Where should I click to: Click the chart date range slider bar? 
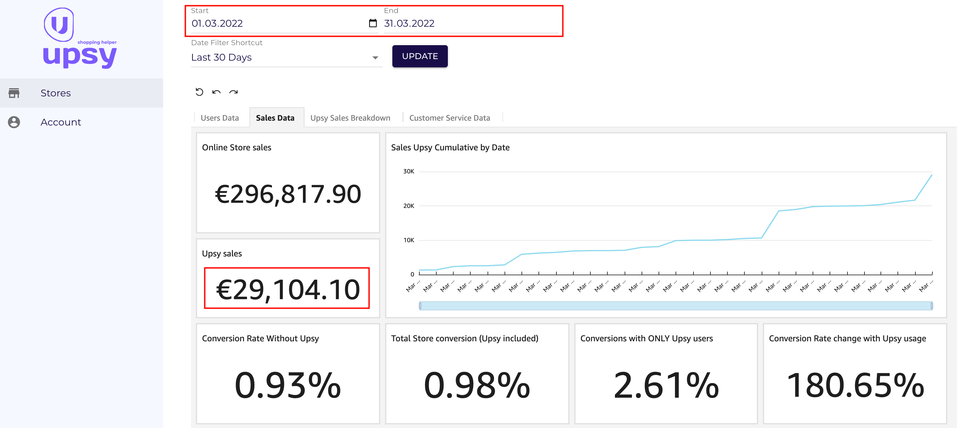(x=676, y=306)
